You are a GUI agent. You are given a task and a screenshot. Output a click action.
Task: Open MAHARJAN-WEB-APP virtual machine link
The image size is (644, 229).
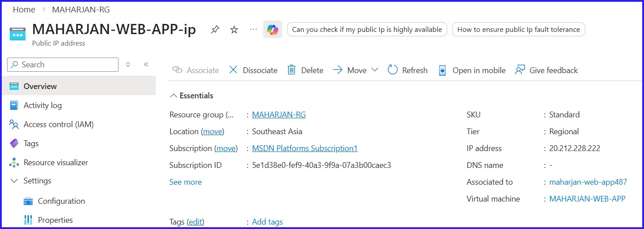point(587,199)
